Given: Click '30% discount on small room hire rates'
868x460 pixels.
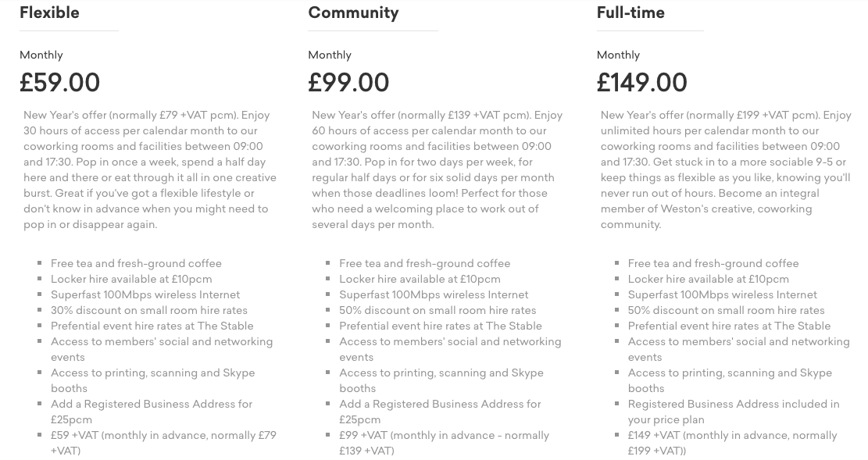Looking at the screenshot, I should click(149, 310).
